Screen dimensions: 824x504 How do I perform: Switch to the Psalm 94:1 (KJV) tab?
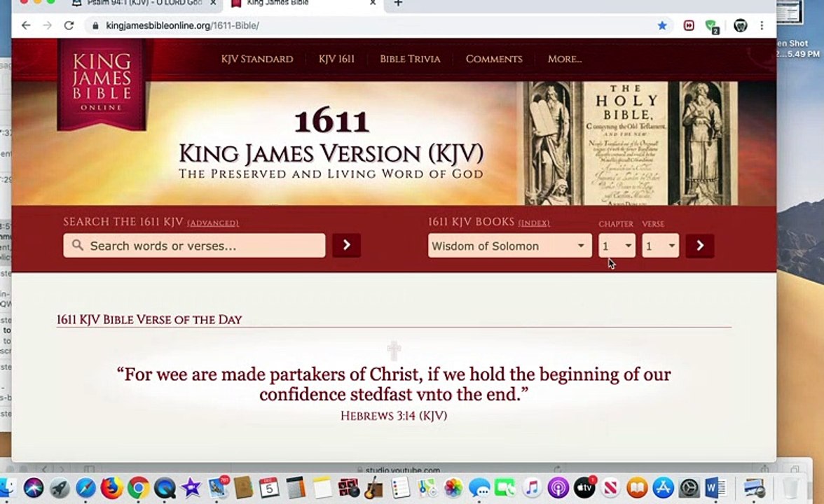[x=144, y=3]
